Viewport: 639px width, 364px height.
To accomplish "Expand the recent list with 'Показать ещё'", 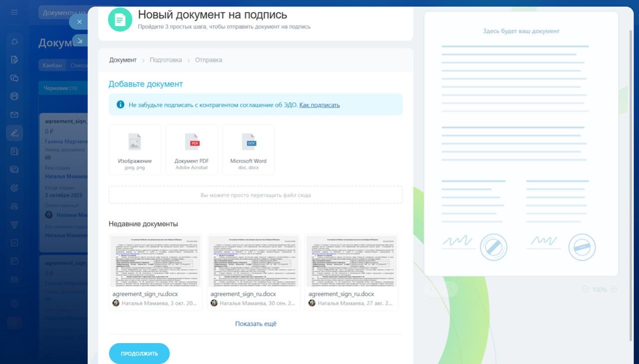I will coord(256,324).
